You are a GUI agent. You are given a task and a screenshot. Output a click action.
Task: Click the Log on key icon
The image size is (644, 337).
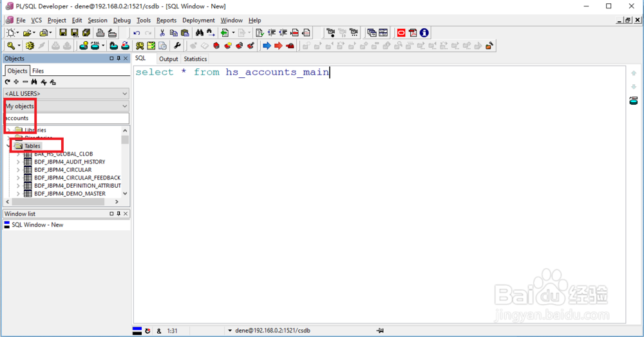11,46
